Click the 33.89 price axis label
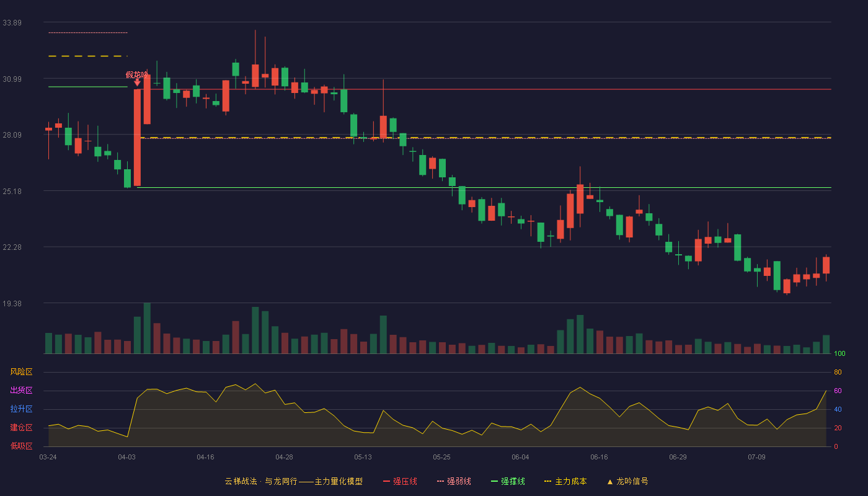This screenshot has width=868, height=496. [12, 23]
